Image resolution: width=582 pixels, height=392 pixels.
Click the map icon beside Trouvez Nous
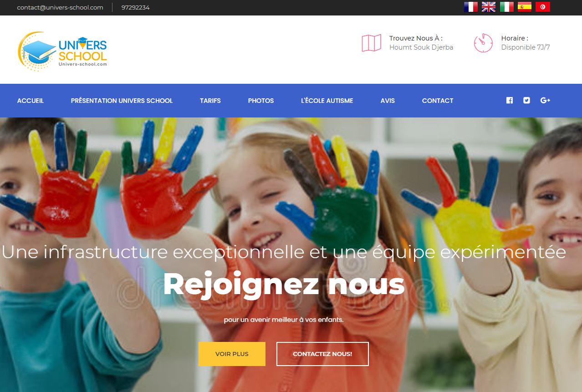[371, 43]
